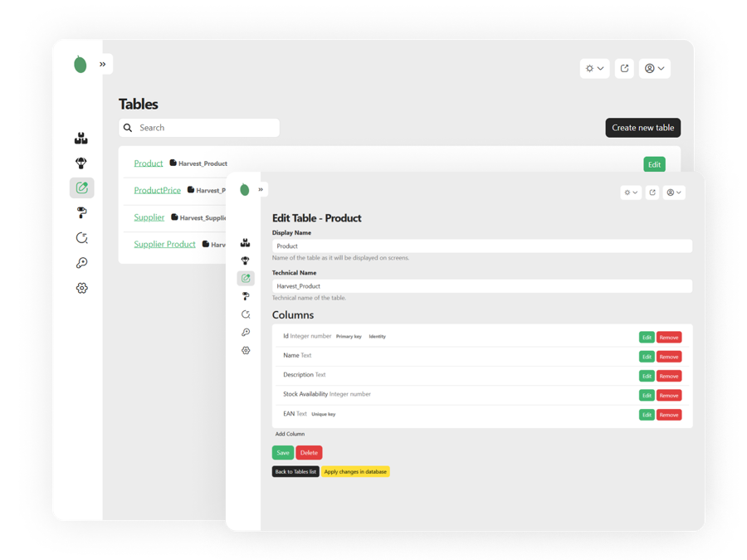This screenshot has width=747, height=560.
Task: Open the boxes icon in back sidebar
Action: pos(81,139)
